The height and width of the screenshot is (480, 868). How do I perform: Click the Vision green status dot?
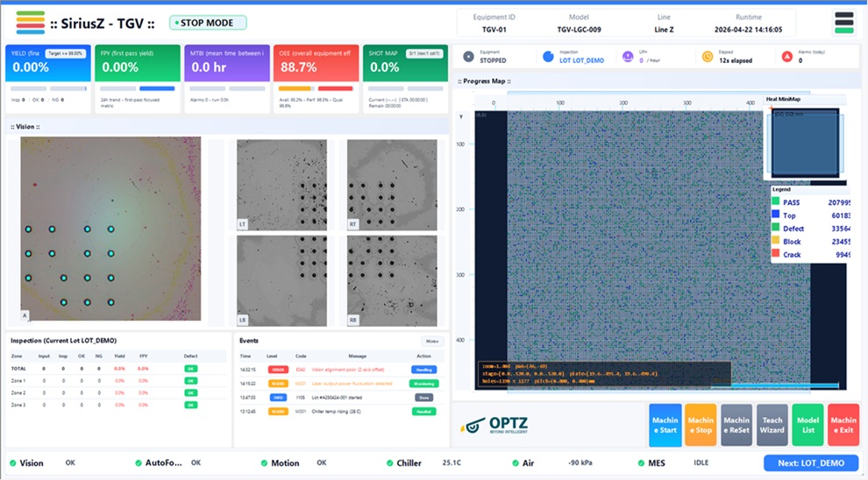13,462
